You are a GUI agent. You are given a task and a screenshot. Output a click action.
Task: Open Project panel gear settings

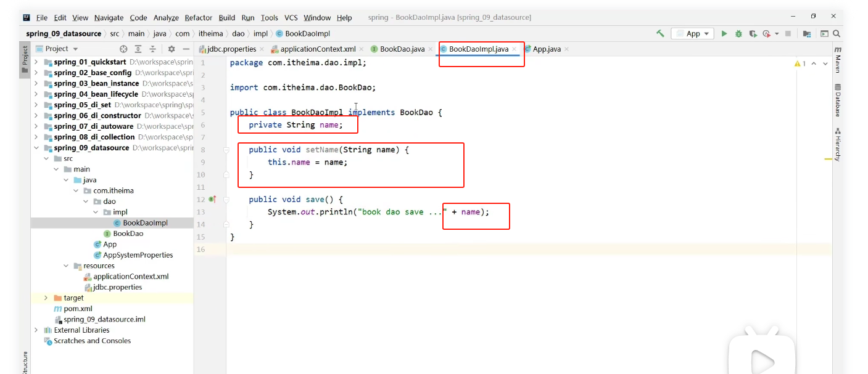click(x=172, y=49)
